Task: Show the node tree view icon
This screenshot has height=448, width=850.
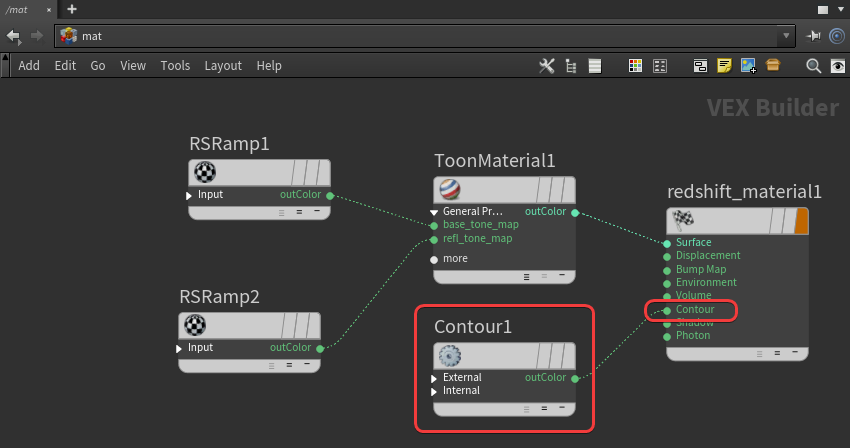Action: 571,66
